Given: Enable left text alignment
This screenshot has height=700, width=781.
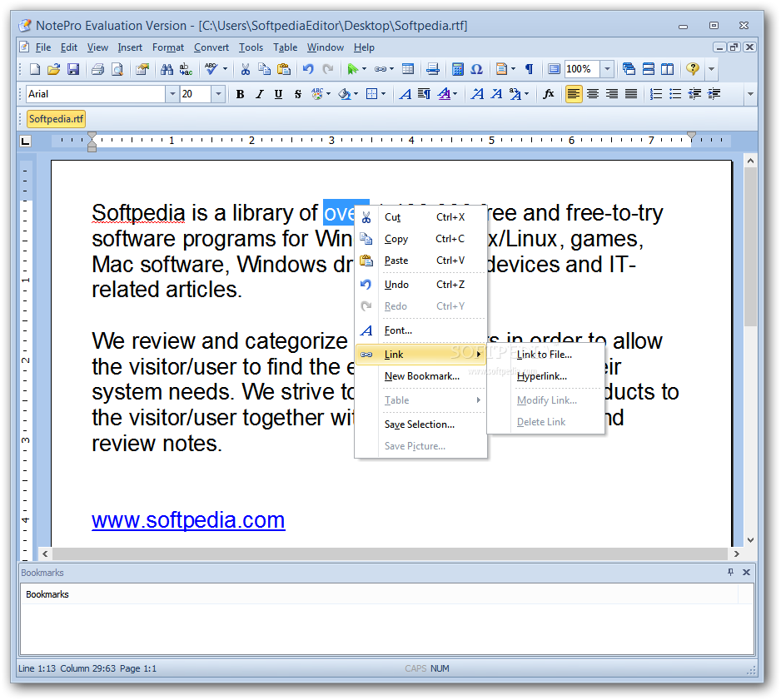Looking at the screenshot, I should 574,93.
